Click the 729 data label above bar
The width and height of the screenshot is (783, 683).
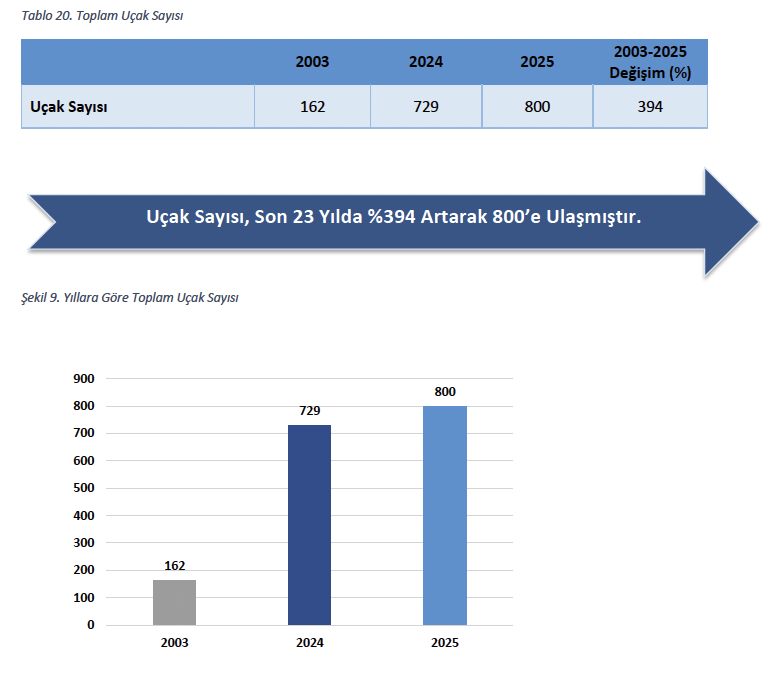[309, 411]
